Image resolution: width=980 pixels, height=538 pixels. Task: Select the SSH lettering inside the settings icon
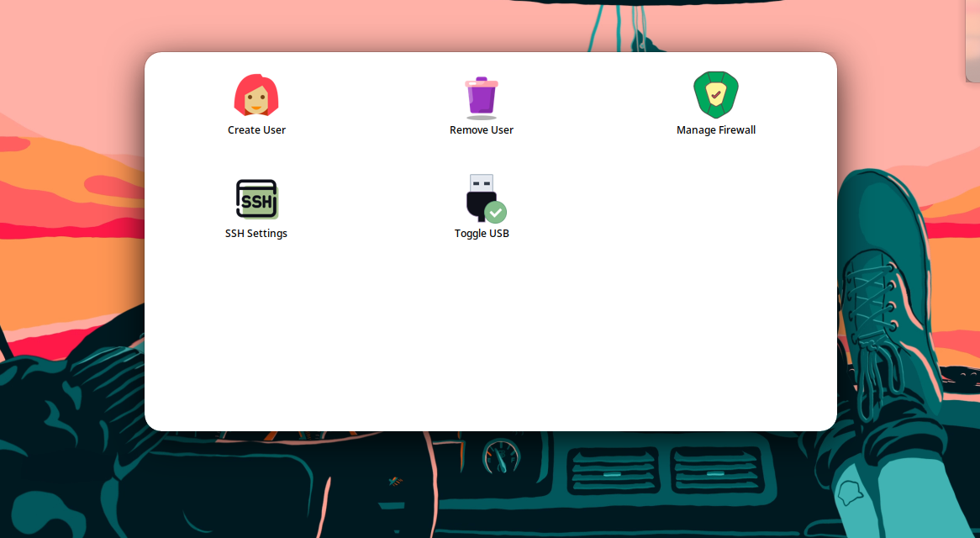pos(258,200)
